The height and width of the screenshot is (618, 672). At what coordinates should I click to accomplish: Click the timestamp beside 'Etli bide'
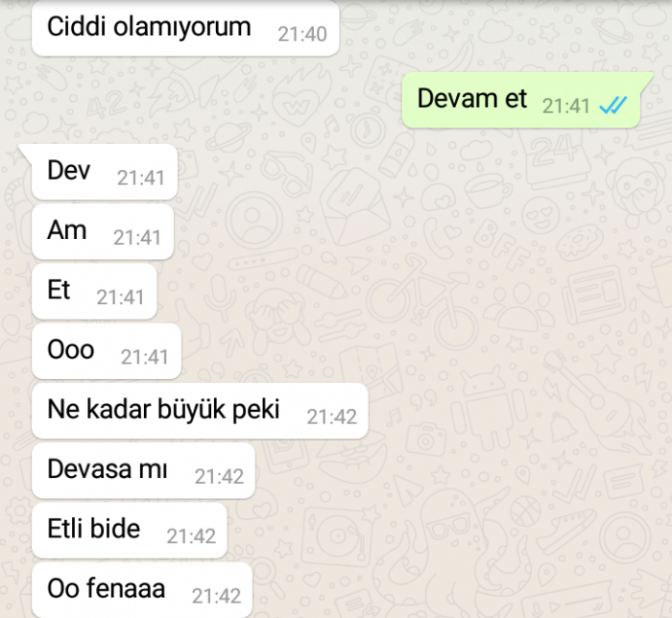191,536
